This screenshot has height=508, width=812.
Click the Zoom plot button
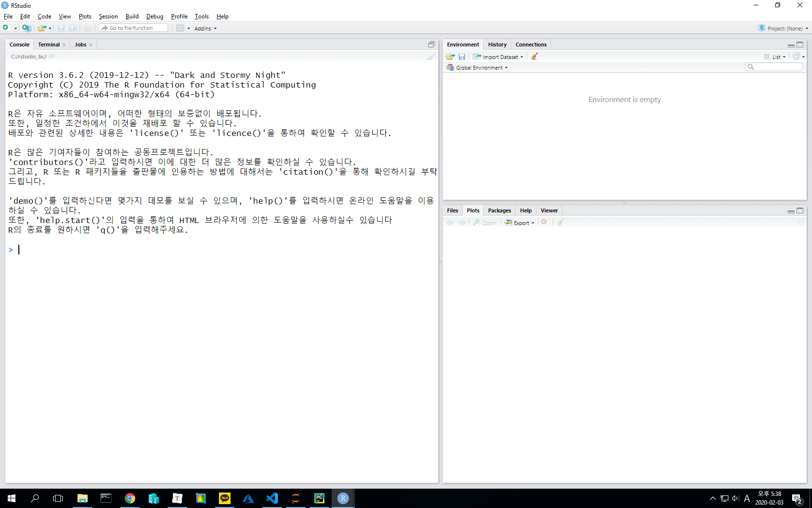click(485, 223)
